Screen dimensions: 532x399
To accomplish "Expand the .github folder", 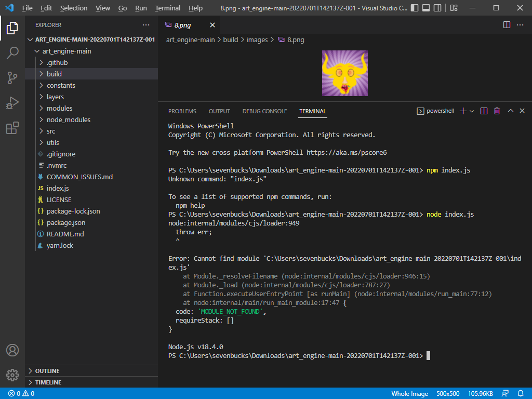I will coord(56,62).
